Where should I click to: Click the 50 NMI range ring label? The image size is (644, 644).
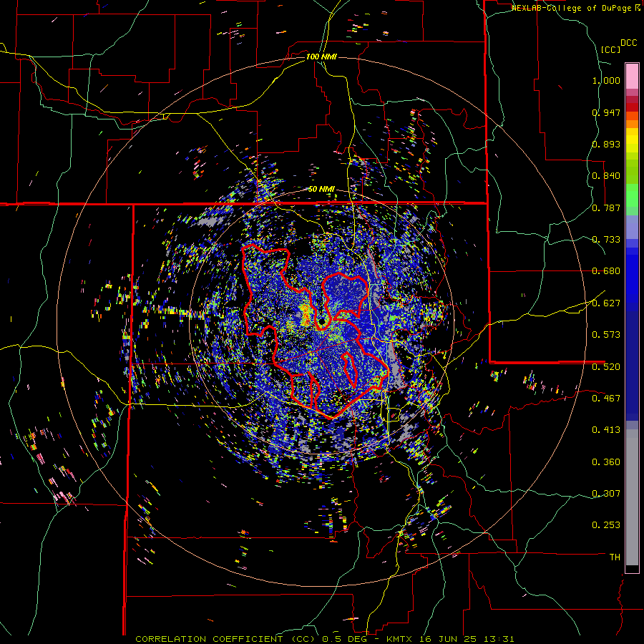321,190
